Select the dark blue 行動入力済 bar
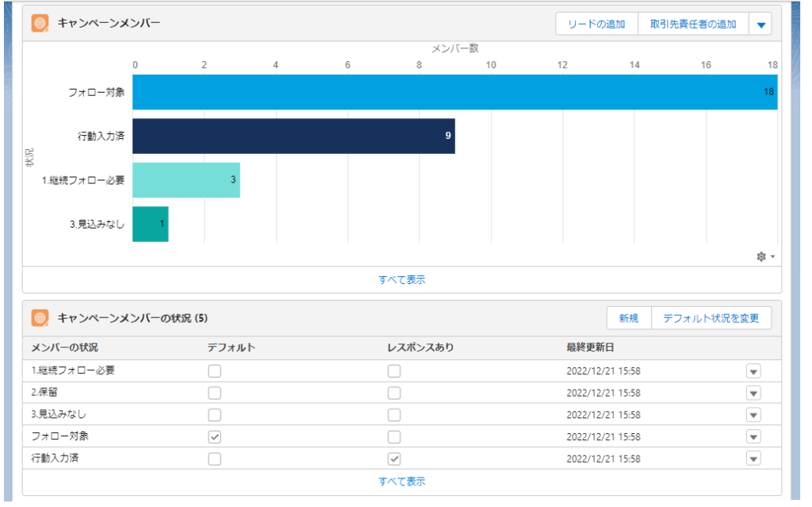 (x=293, y=136)
